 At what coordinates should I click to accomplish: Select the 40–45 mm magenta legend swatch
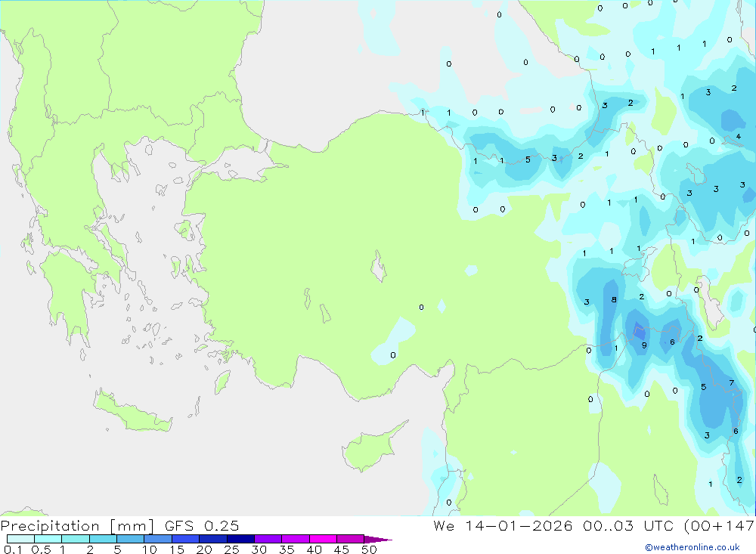tap(323, 539)
